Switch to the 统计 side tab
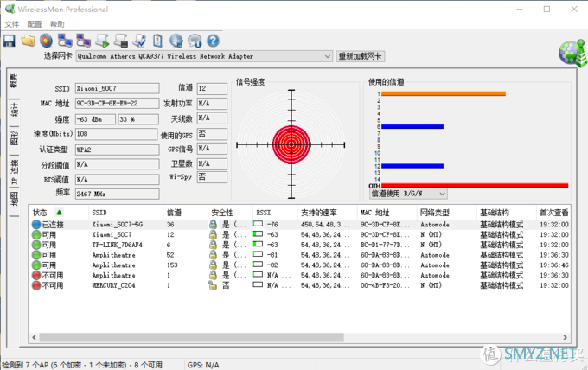Image resolution: width=588 pixels, height=370 pixels. tap(14, 110)
